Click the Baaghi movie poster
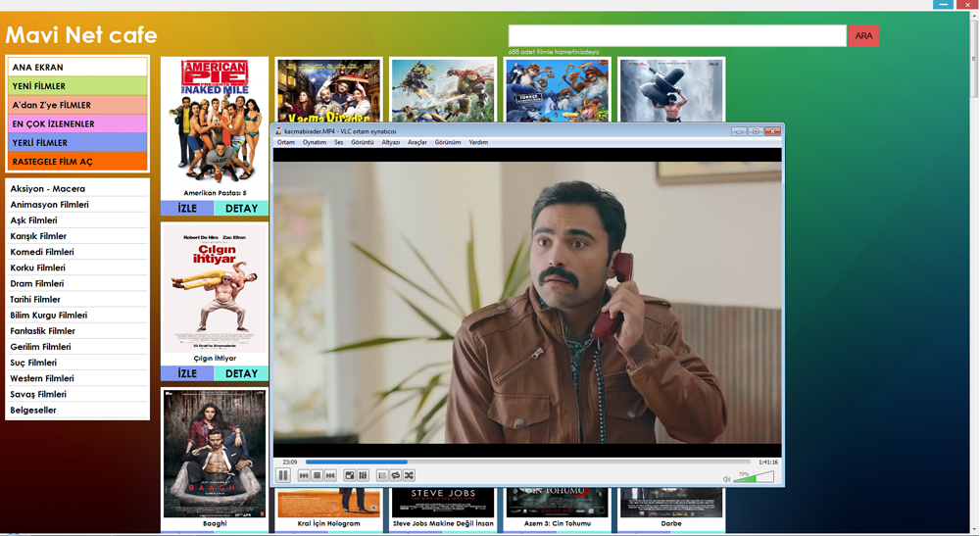 pyautogui.click(x=215, y=454)
